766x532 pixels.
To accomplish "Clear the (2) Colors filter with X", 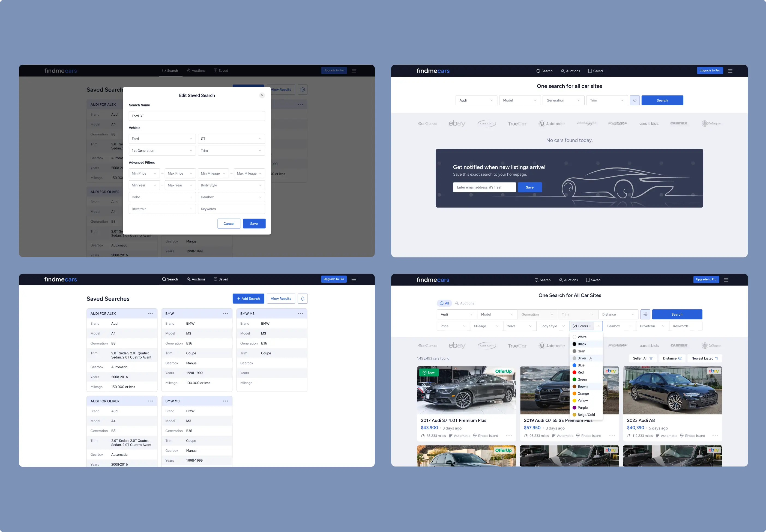I will pos(590,326).
